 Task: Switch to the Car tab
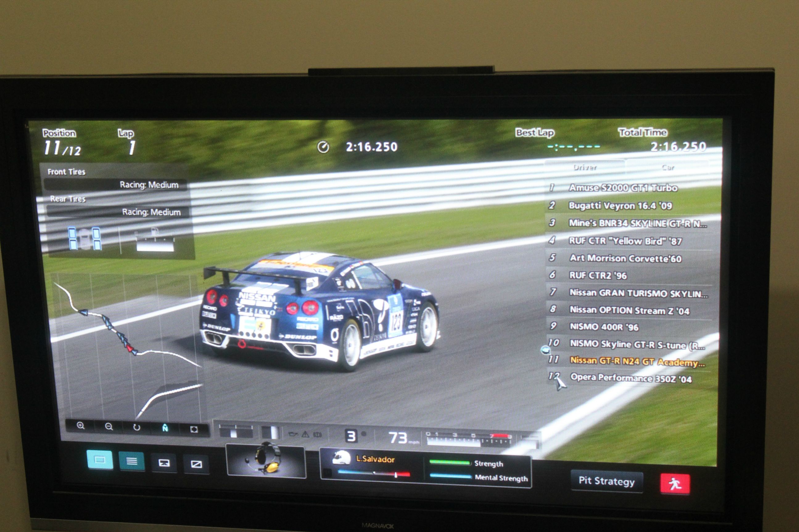[x=668, y=168]
